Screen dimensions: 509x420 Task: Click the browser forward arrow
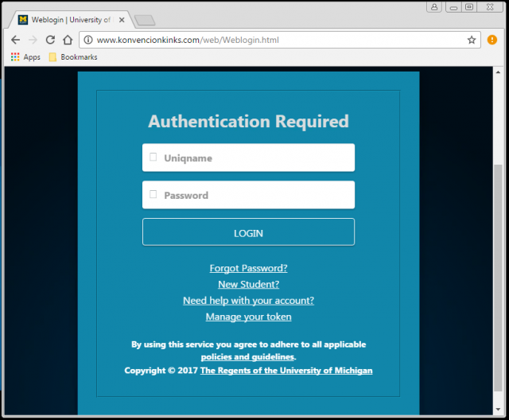[33, 40]
